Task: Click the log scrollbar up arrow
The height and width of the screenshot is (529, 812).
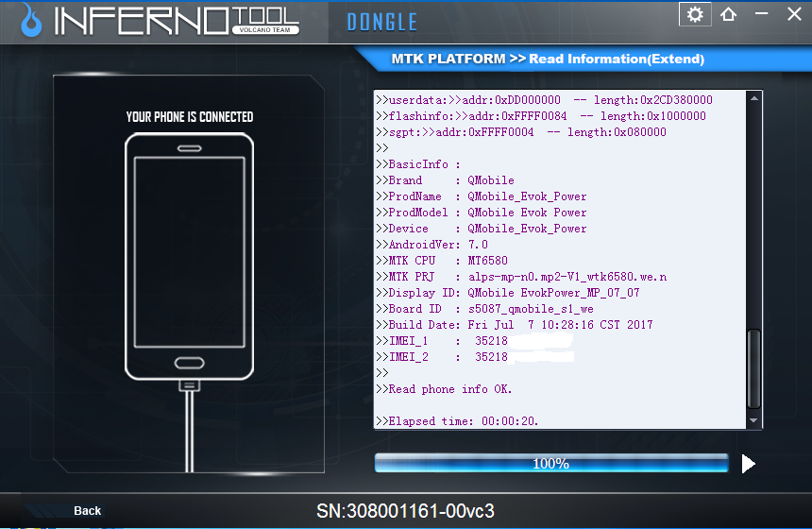Action: click(754, 98)
